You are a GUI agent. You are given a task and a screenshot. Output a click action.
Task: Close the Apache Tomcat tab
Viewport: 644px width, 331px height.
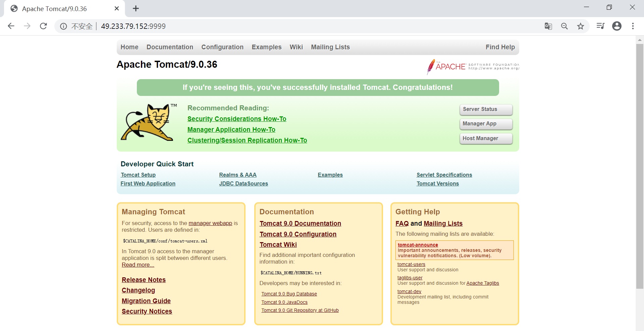click(117, 9)
